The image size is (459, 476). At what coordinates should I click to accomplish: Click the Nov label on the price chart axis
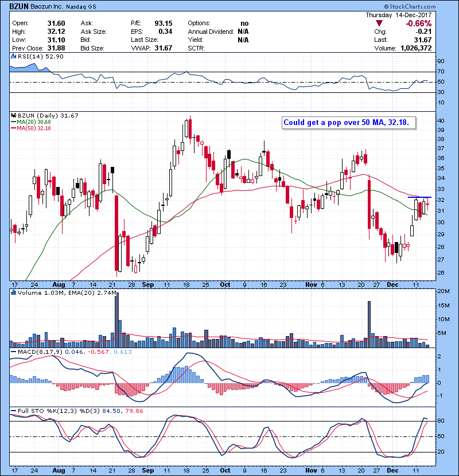[x=311, y=285]
